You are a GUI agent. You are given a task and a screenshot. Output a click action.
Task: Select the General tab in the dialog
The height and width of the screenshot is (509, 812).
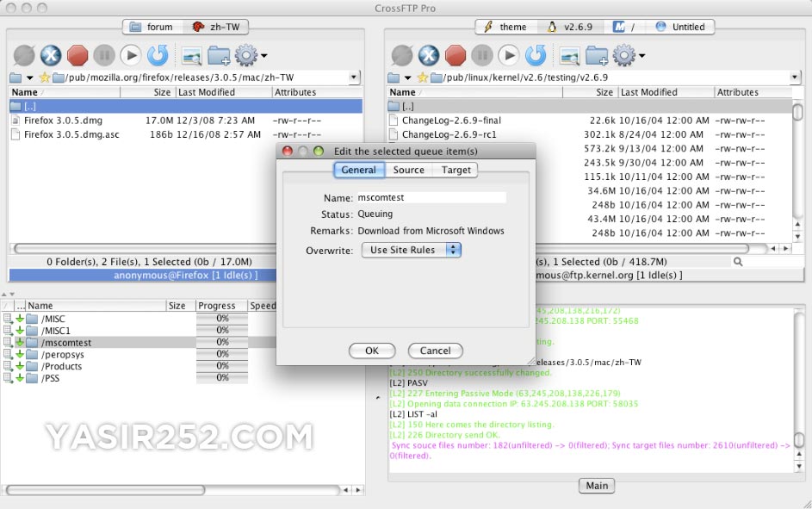click(358, 170)
